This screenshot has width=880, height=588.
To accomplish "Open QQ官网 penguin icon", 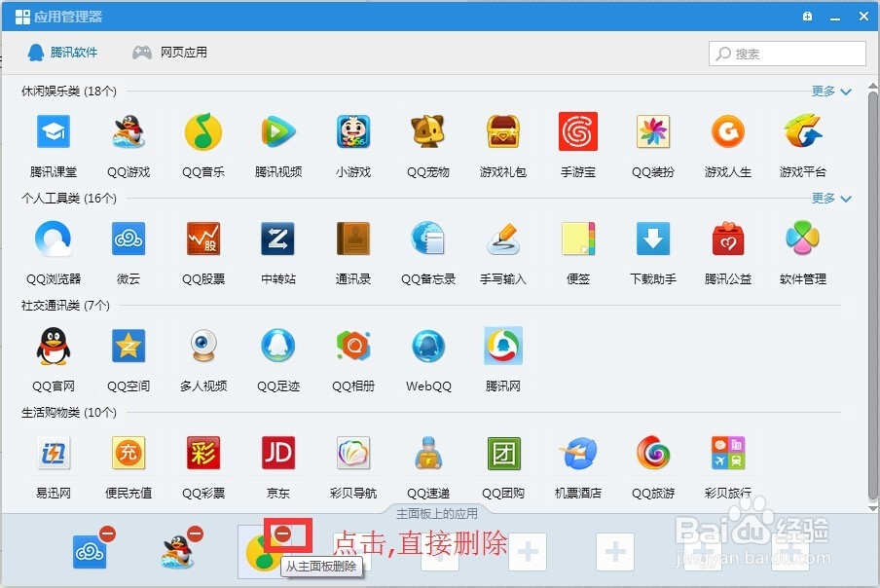I will (54, 347).
